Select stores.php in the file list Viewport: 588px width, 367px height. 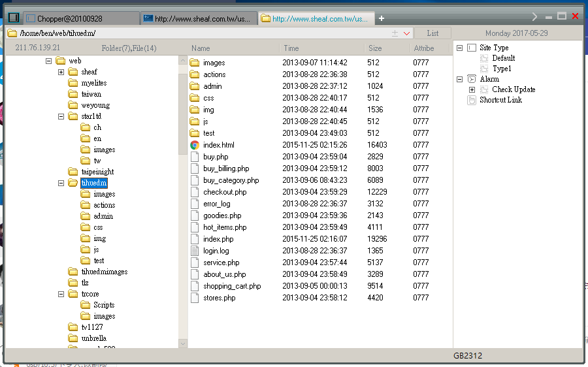(220, 298)
